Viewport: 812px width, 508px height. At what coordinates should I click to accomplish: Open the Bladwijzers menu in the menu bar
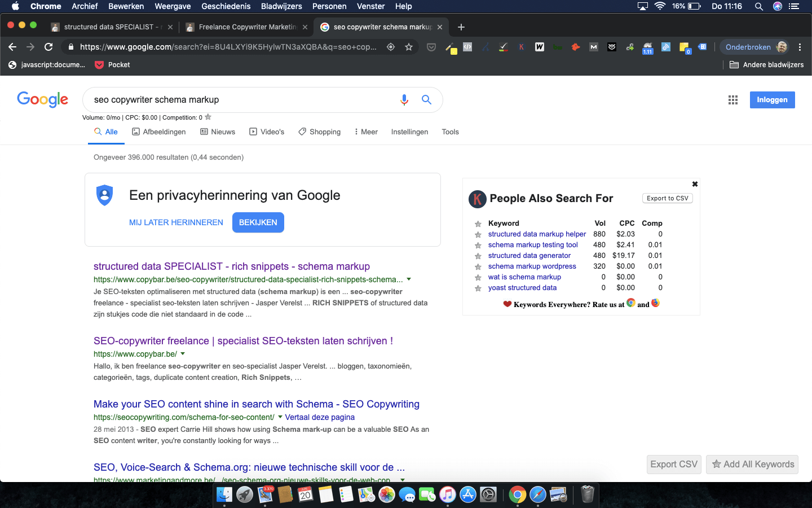pos(281,6)
